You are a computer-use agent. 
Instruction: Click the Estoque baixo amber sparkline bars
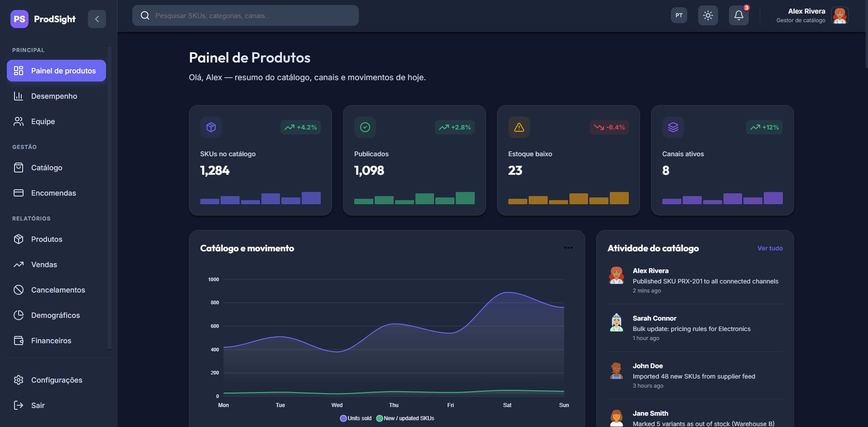[569, 198]
